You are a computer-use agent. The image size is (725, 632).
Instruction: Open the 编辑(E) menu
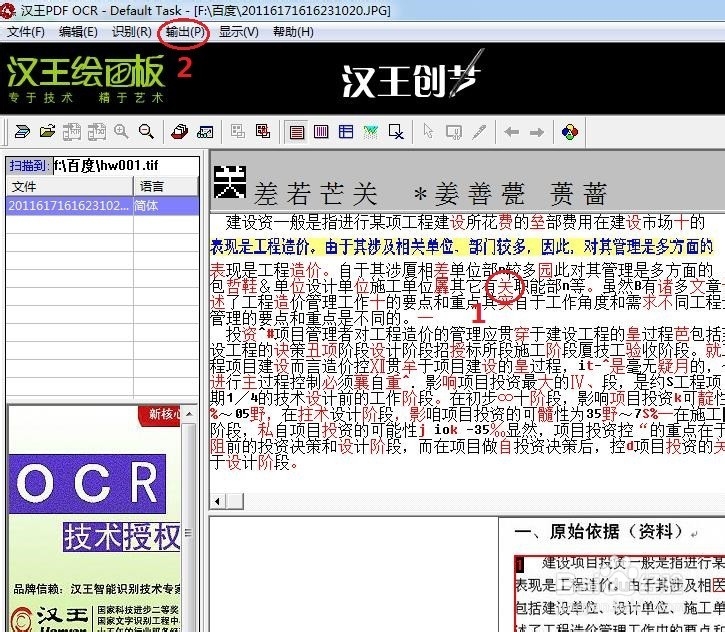[78, 32]
